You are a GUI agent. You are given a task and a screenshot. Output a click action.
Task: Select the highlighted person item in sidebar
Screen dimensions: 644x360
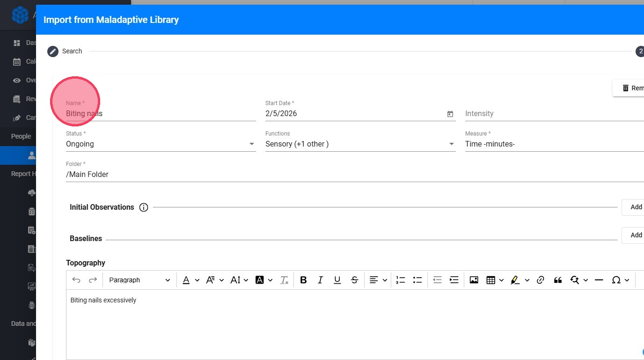[18, 155]
